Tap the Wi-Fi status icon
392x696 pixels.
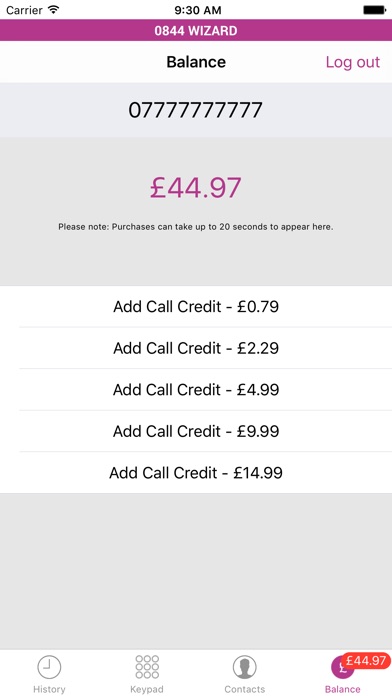click(x=54, y=9)
